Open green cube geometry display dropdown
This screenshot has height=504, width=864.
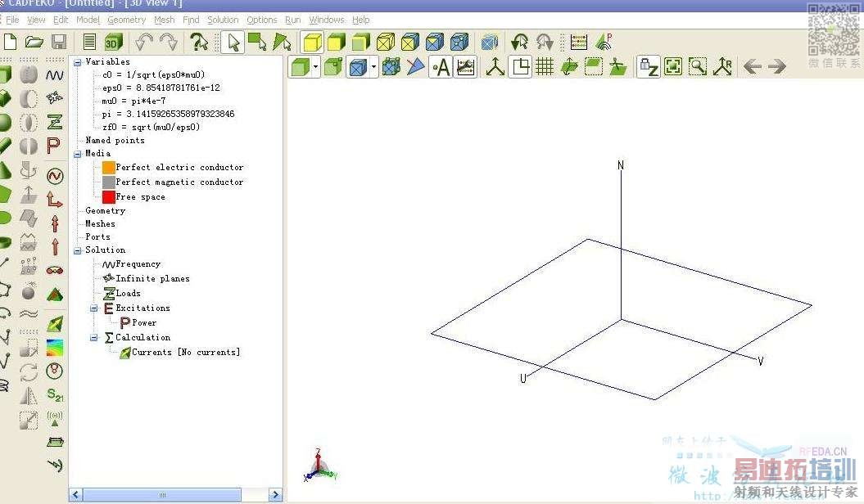click(315, 67)
